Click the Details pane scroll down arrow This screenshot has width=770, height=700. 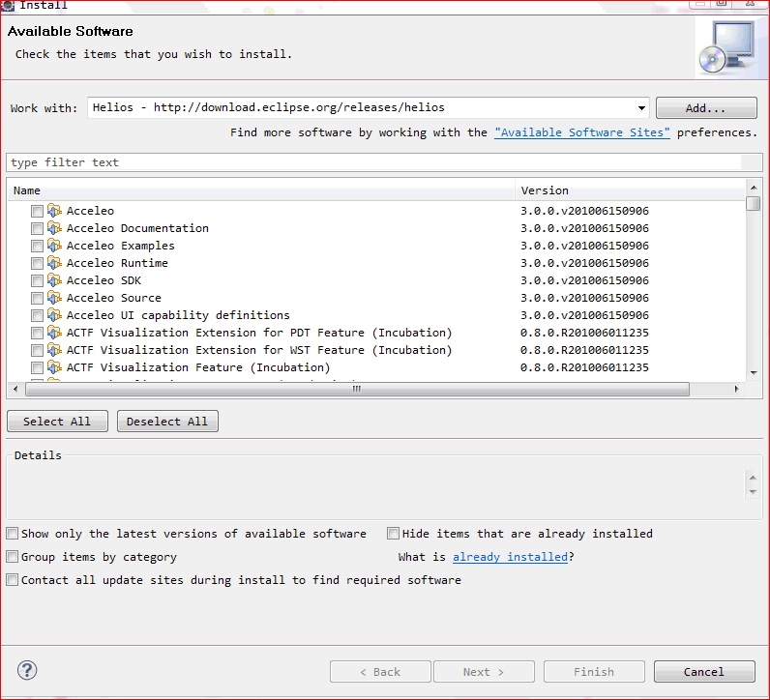(753, 492)
